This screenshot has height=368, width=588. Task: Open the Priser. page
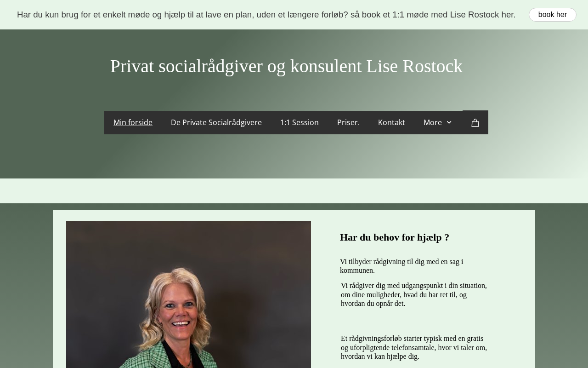pyautogui.click(x=348, y=122)
